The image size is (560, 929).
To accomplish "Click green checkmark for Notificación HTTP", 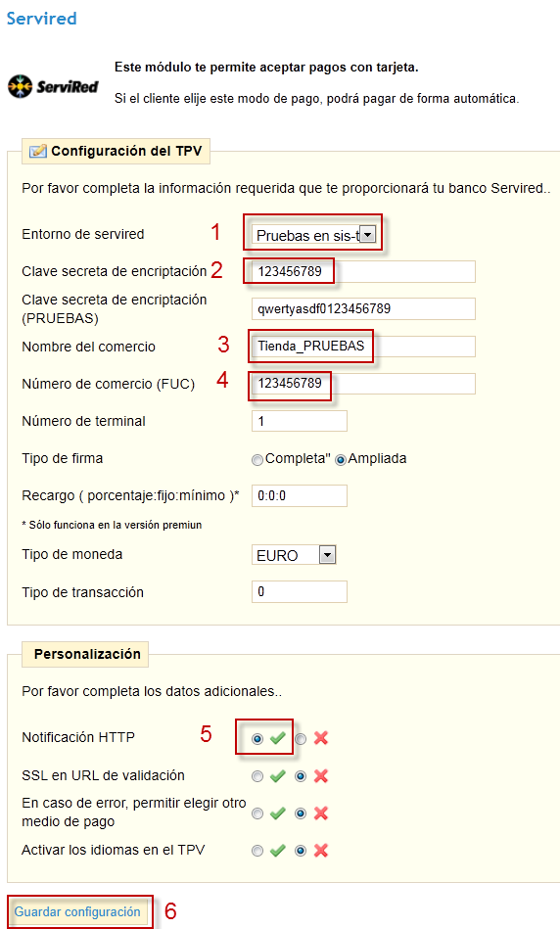I will click(x=277, y=738).
